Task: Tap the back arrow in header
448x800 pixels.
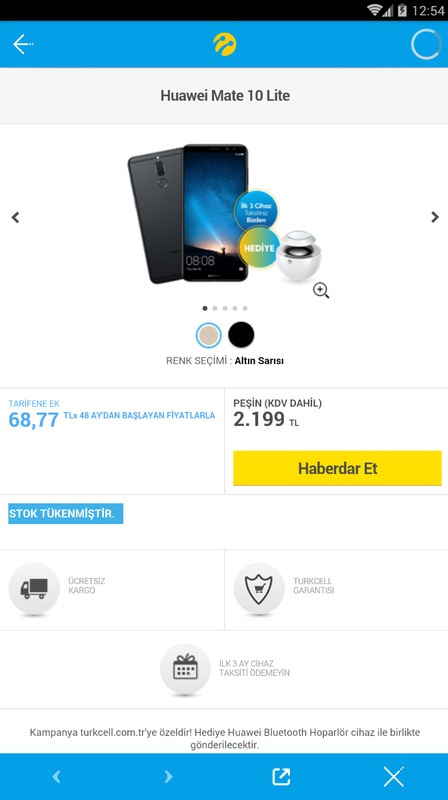Action: coord(23,44)
